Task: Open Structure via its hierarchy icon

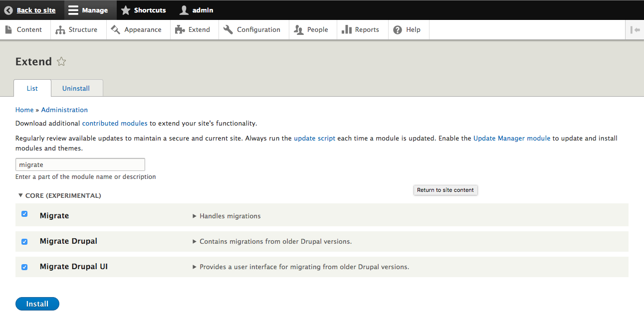Action: [x=60, y=30]
